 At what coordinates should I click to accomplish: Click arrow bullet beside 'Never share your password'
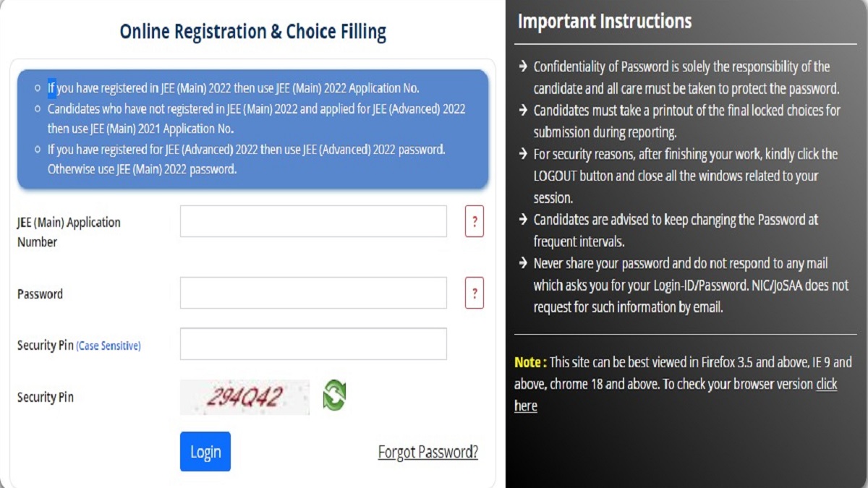522,263
